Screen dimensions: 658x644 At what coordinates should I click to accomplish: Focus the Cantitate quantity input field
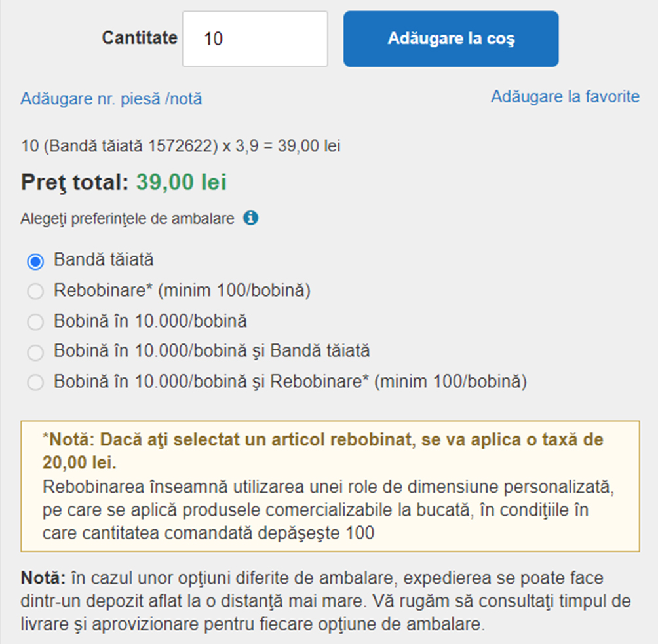255,39
